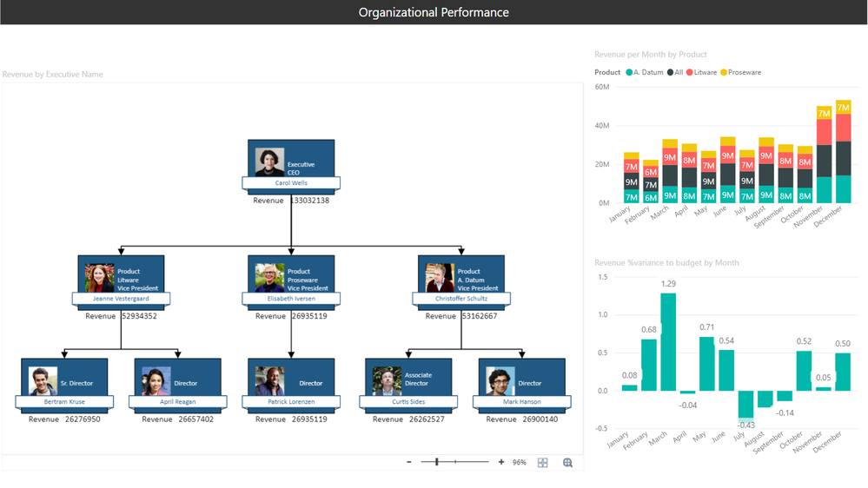Click Bertram Kruse's photo
The height and width of the screenshot is (488, 868).
point(43,380)
